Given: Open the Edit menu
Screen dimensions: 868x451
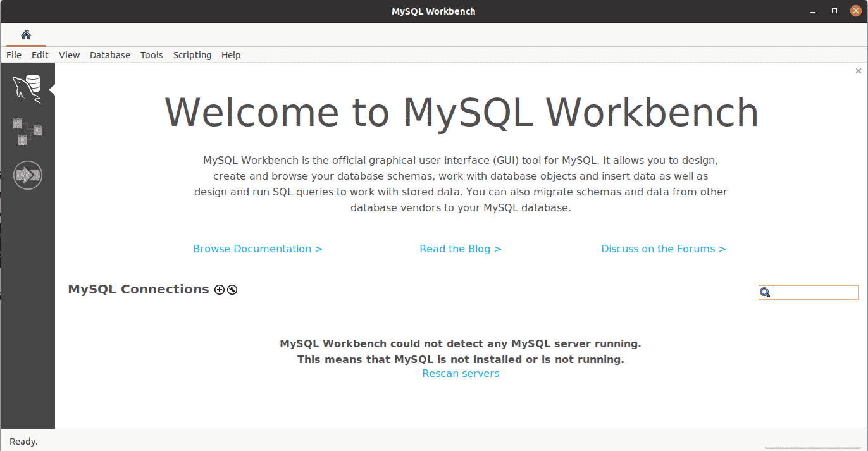Looking at the screenshot, I should [x=40, y=55].
